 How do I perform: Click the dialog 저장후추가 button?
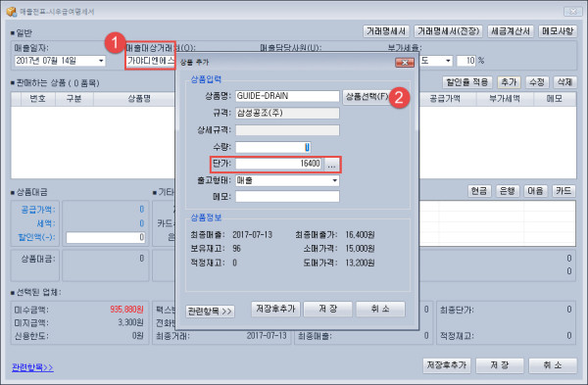(275, 309)
